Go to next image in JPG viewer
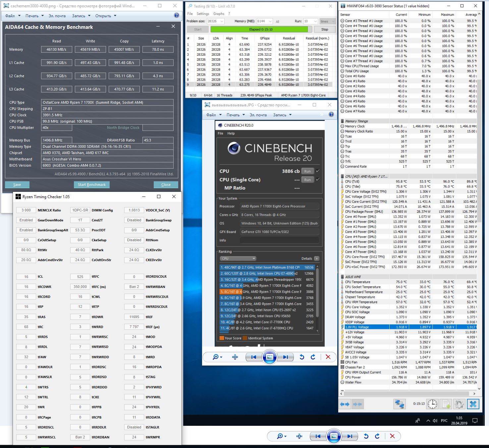489x448 pixels. coord(286,357)
